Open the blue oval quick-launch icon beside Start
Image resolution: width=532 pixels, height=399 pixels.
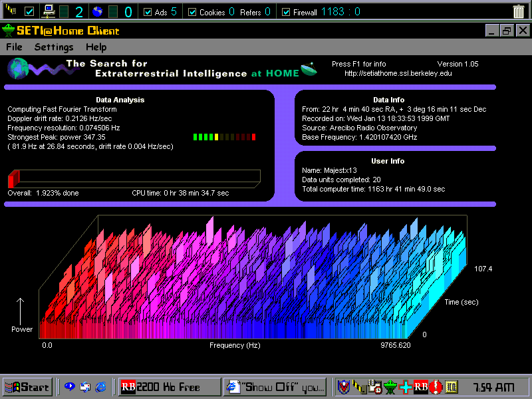point(70,386)
